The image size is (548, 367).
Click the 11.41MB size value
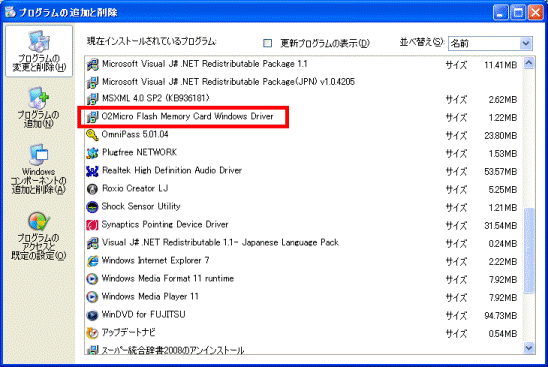coord(500,65)
